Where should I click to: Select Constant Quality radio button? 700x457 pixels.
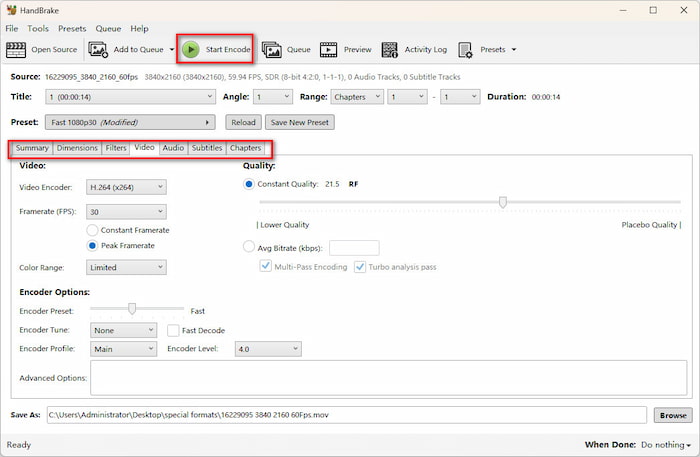coord(249,184)
